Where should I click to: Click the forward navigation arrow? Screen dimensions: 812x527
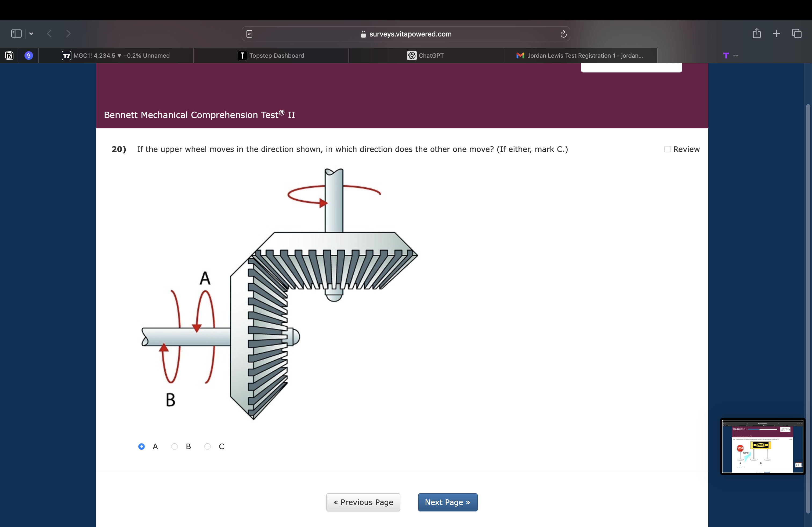click(68, 33)
